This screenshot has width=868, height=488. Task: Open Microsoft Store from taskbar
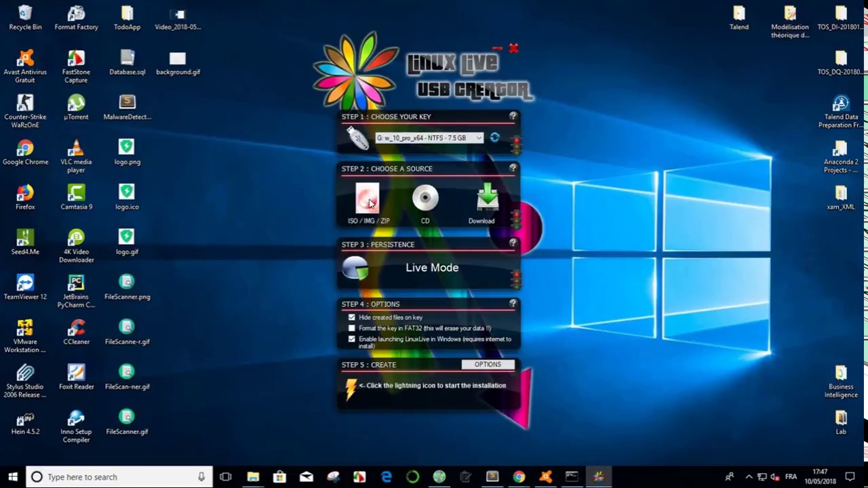pos(279,476)
